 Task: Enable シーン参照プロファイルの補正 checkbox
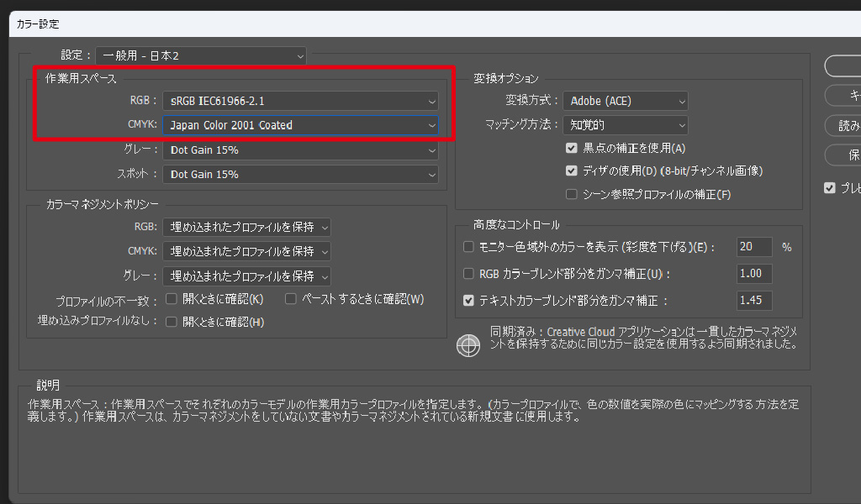573,194
